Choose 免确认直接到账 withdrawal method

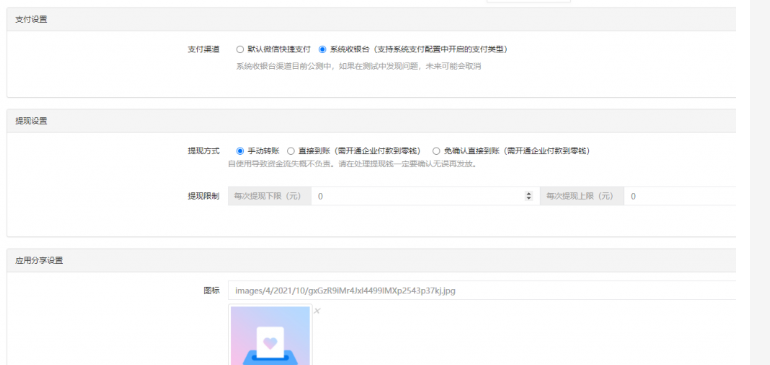coord(436,151)
